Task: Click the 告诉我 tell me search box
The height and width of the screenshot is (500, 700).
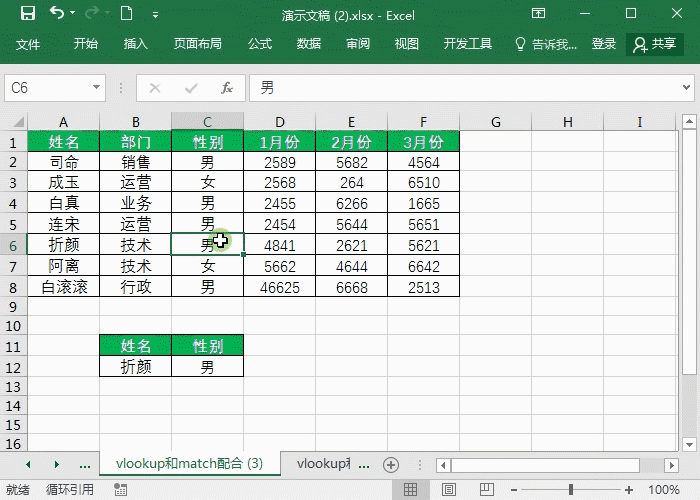Action: coord(547,44)
